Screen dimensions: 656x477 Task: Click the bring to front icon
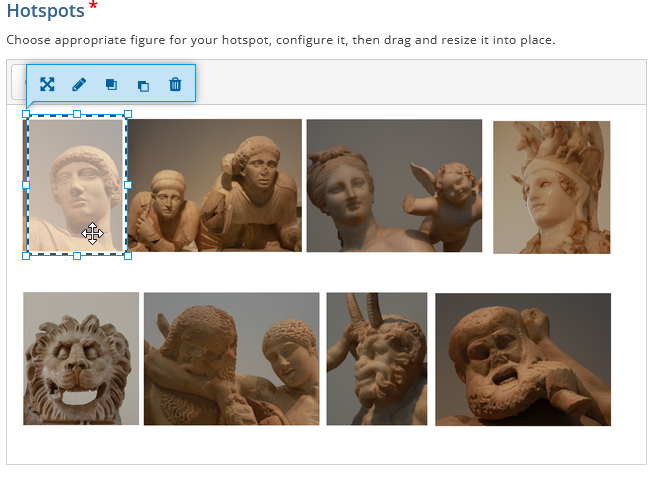111,85
